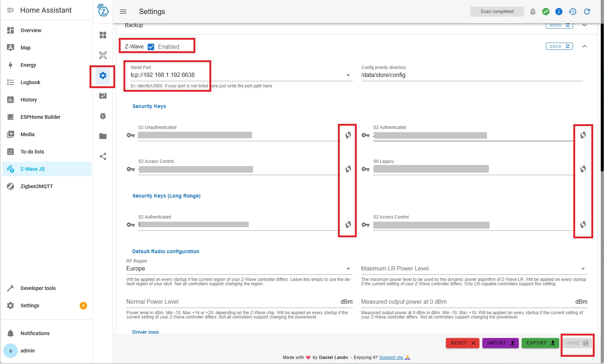Click the green connection status icon
Viewport: 604px width, 364px height.
(546, 12)
